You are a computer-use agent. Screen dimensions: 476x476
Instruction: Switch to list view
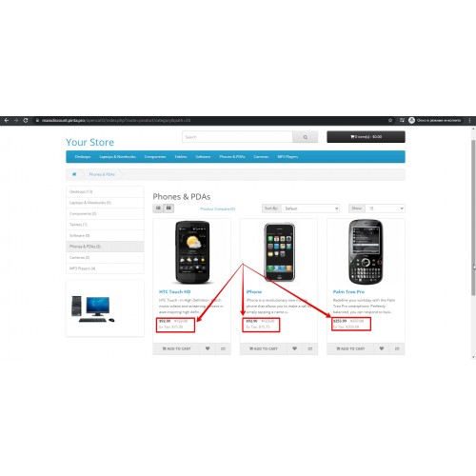[158, 208]
